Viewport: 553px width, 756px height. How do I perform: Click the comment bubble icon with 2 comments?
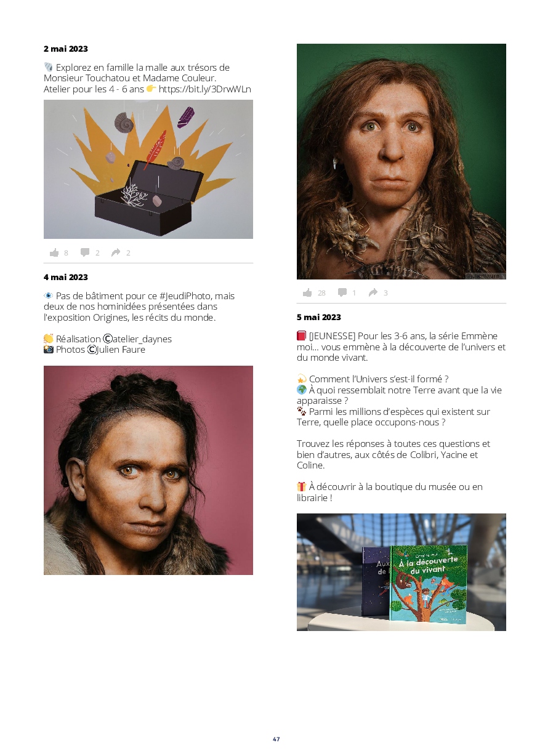tap(85, 252)
